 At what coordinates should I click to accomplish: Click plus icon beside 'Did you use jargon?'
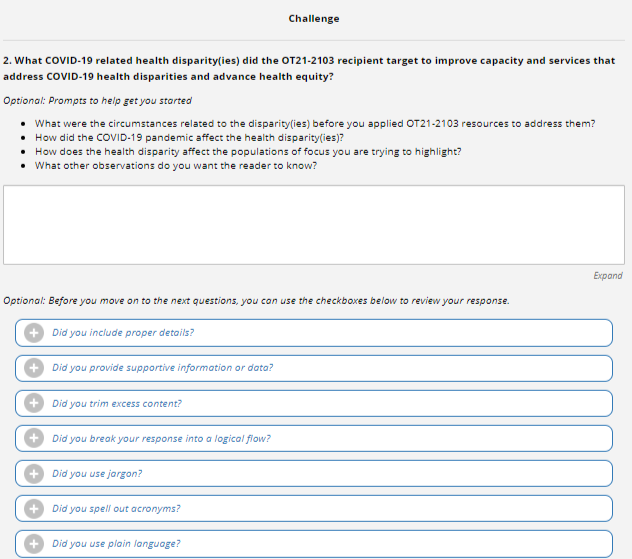[33, 473]
